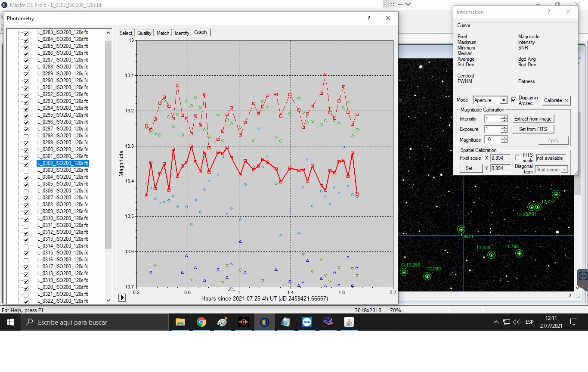The image size is (588, 372).
Task: Select L_0305_ISO200_120s.fit in the file list
Action: [63, 184]
